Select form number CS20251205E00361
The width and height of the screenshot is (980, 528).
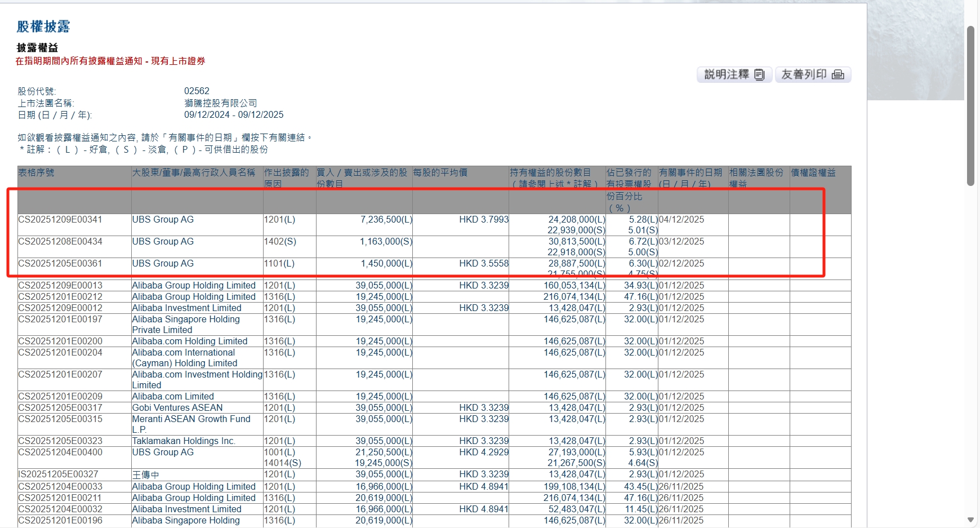[60, 263]
